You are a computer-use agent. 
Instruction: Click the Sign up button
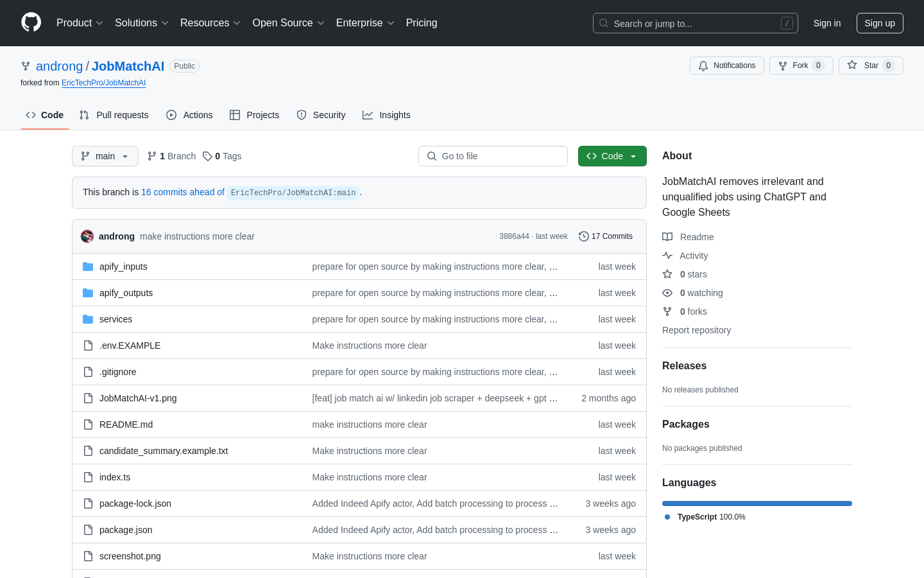[x=880, y=23]
